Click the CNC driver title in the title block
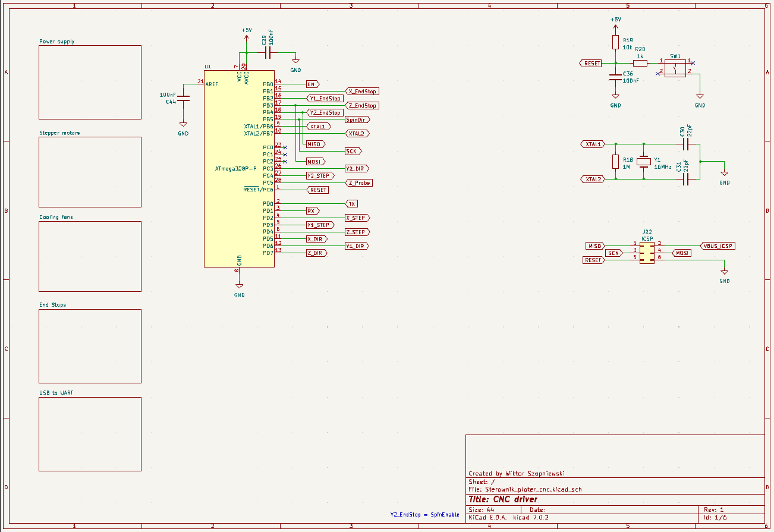Screen dimensions: 774x532 (514, 499)
